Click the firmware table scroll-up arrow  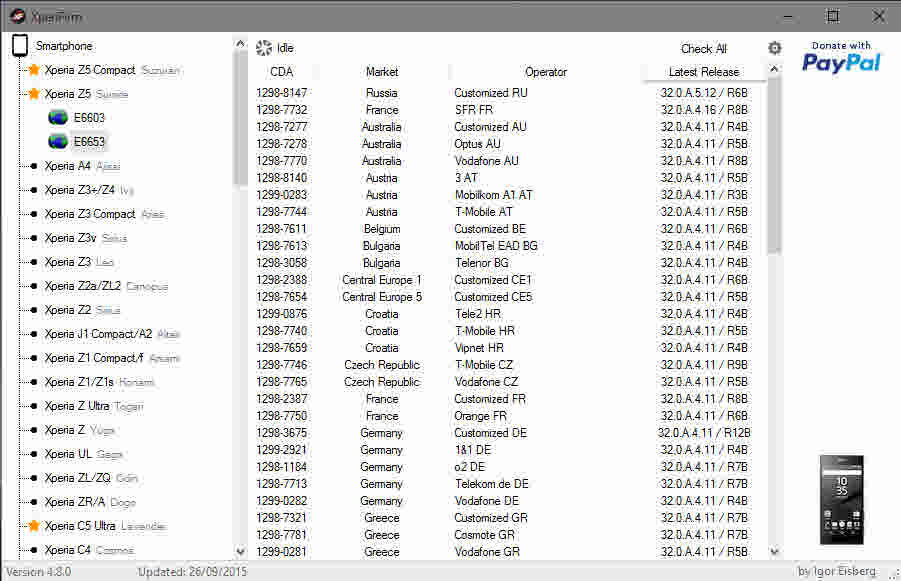click(x=774, y=69)
